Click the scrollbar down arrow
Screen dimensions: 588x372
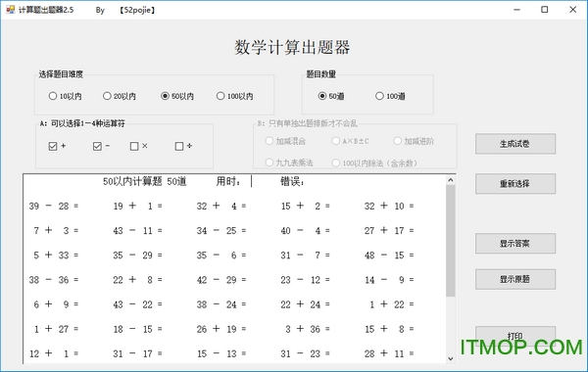[451, 358]
